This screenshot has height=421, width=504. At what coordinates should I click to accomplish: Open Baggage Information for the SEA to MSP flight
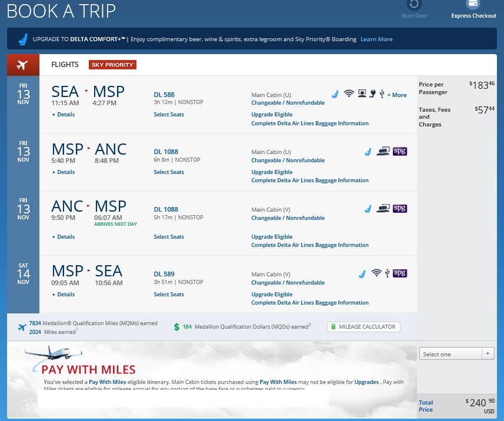(310, 123)
